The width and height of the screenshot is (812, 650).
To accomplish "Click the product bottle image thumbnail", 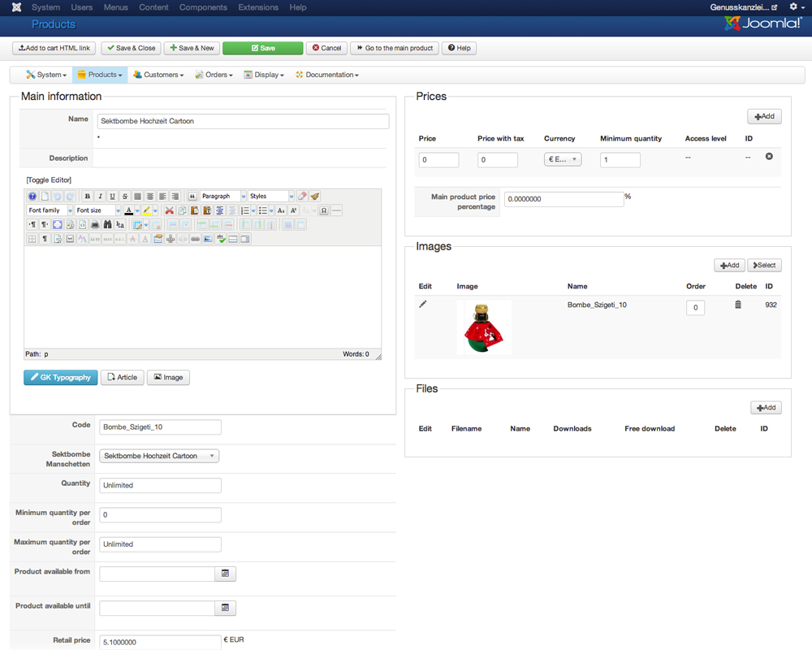I will [x=484, y=327].
